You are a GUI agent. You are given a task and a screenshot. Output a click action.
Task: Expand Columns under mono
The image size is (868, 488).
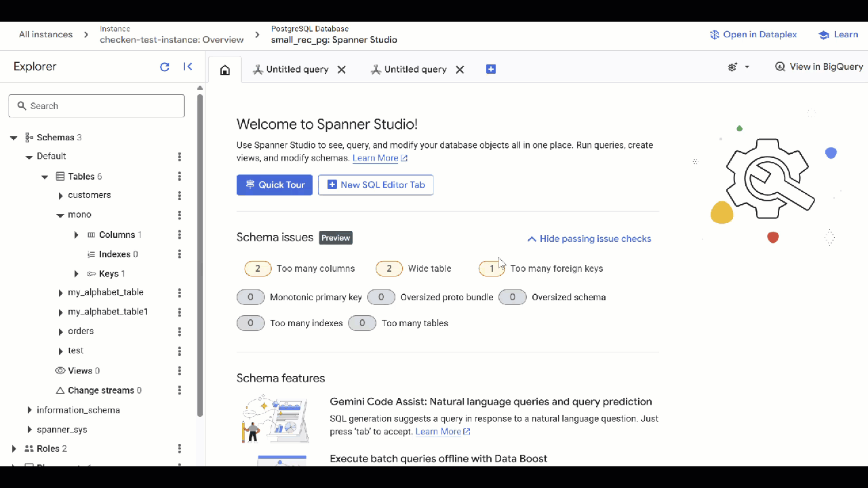pyautogui.click(x=76, y=235)
